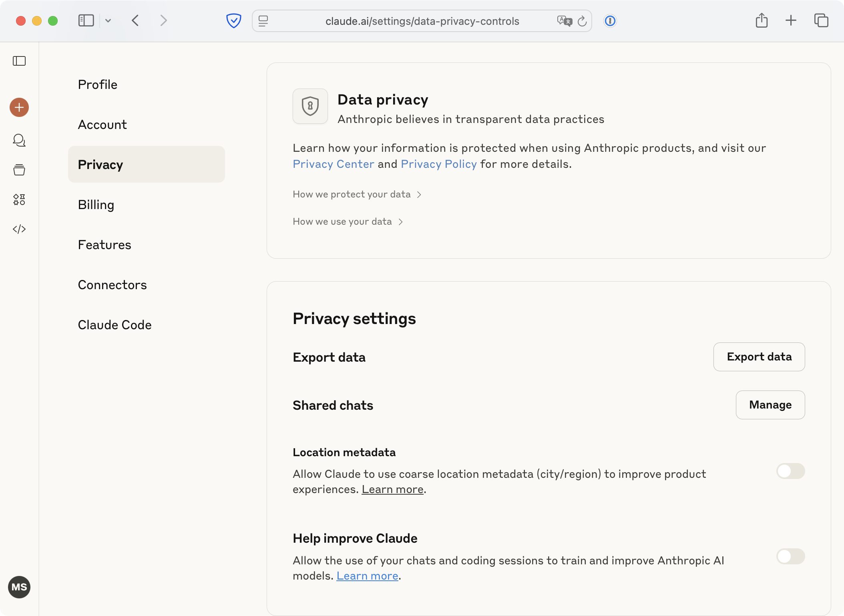Expand the Claude app sidebar panel icon
The height and width of the screenshot is (616, 844).
coord(19,61)
